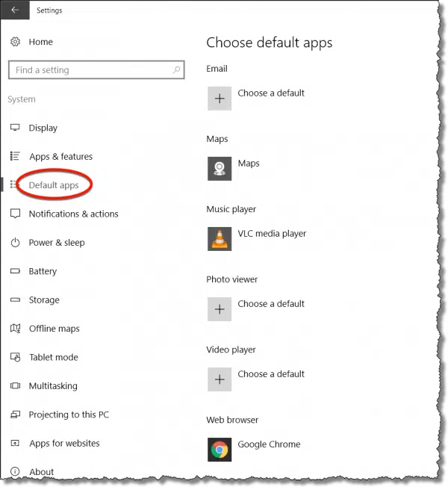Open Apps for websites
The image size is (448, 487).
click(x=64, y=443)
